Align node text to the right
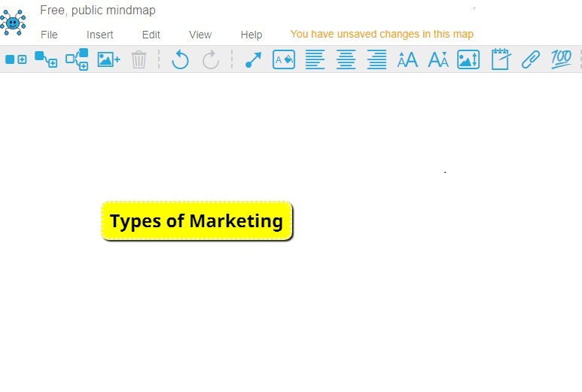The image size is (582, 392). point(376,59)
